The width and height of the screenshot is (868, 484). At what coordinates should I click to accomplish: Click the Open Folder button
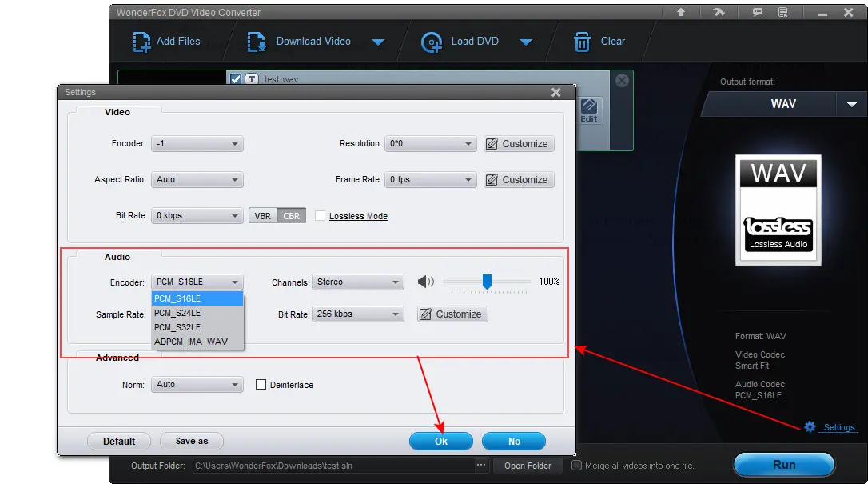[x=528, y=466]
